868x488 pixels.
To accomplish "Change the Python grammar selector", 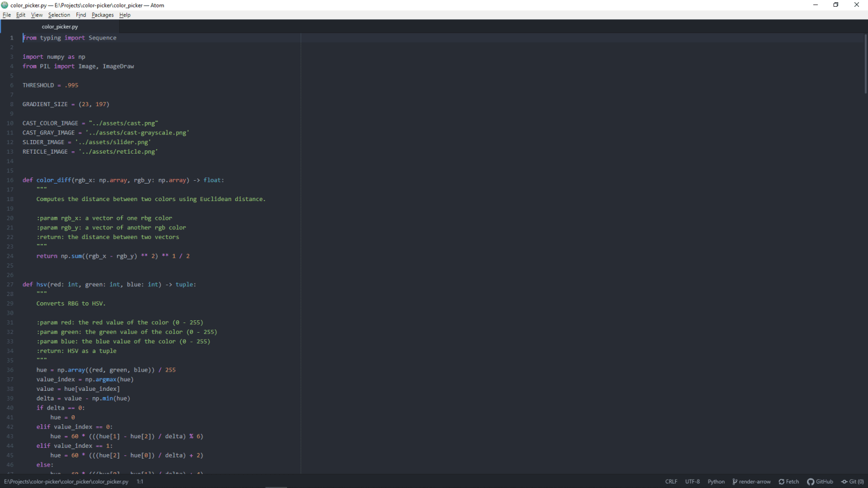I will pyautogui.click(x=716, y=482).
